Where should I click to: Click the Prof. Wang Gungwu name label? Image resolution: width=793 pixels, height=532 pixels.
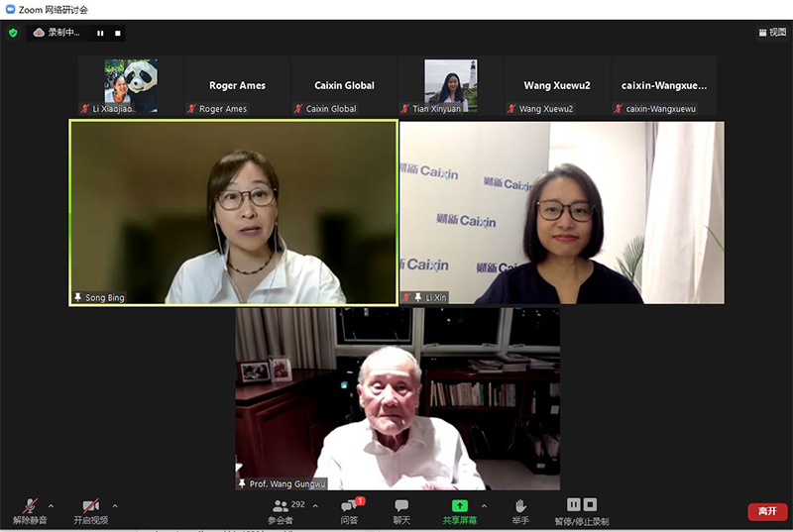[287, 484]
